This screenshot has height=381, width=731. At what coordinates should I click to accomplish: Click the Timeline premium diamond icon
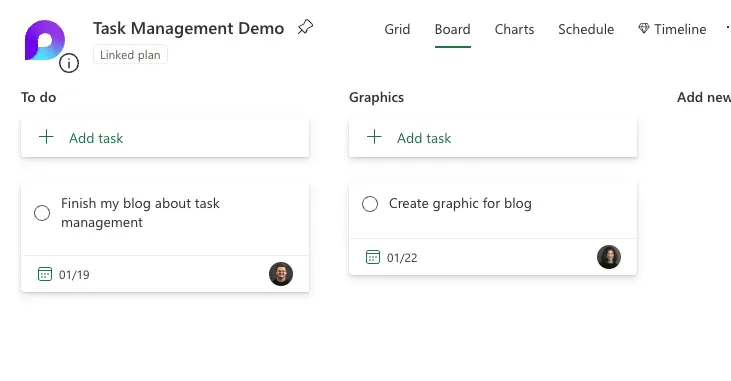(x=644, y=28)
